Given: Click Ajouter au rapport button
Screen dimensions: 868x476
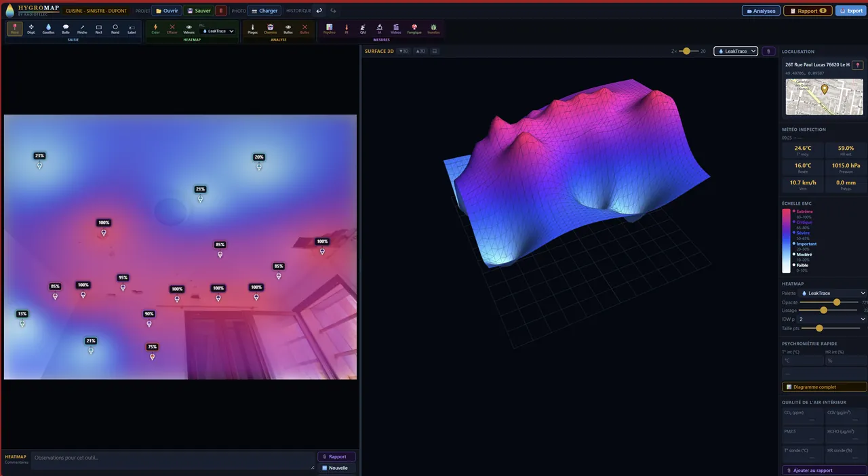Looking at the screenshot, I should [824, 470].
